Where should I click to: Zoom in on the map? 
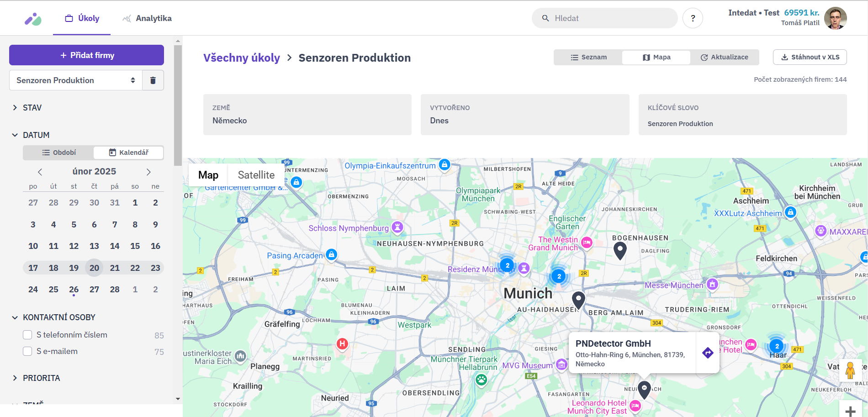[x=850, y=411]
